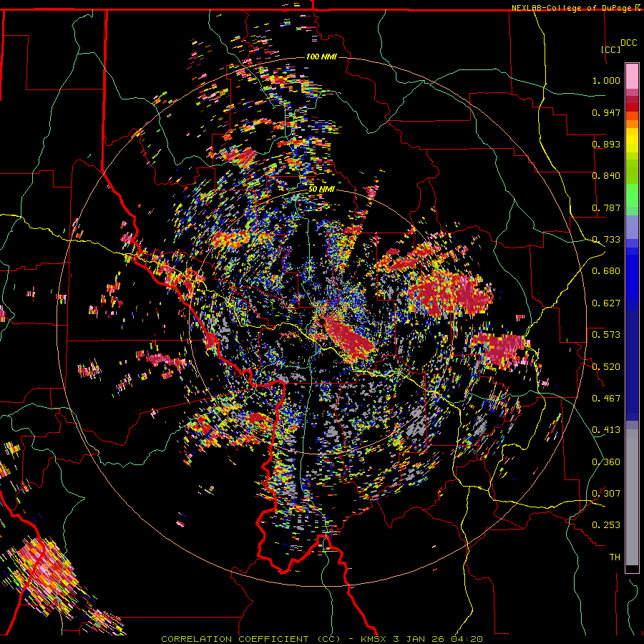Pick the 0.680 scale value
644x644 pixels.
tap(606, 271)
